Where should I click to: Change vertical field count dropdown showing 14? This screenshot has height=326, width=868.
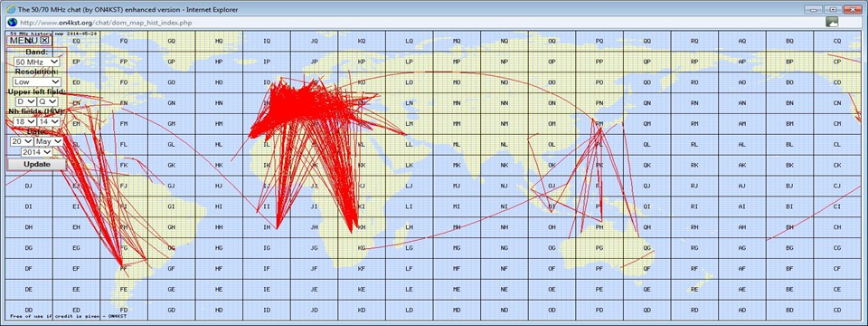point(49,121)
